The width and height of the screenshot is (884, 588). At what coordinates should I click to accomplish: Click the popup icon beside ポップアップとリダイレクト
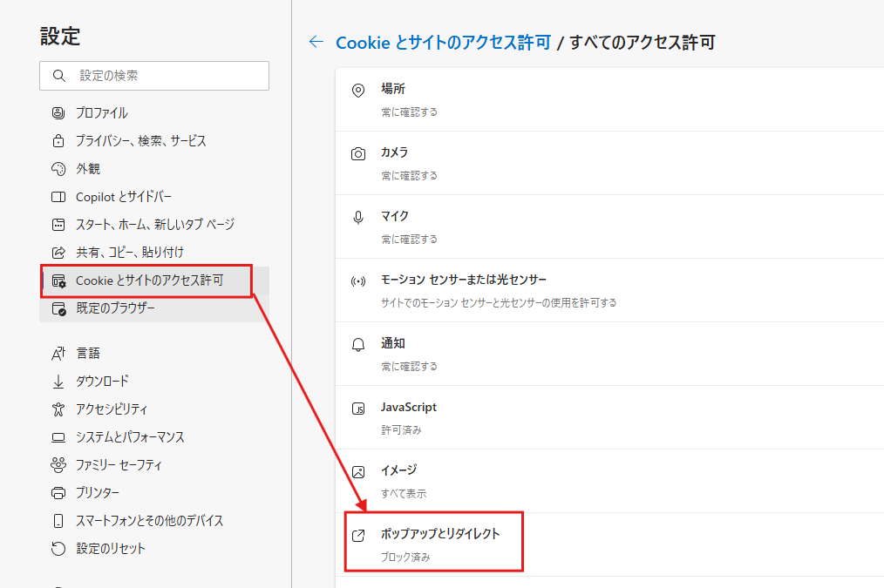[x=358, y=536]
